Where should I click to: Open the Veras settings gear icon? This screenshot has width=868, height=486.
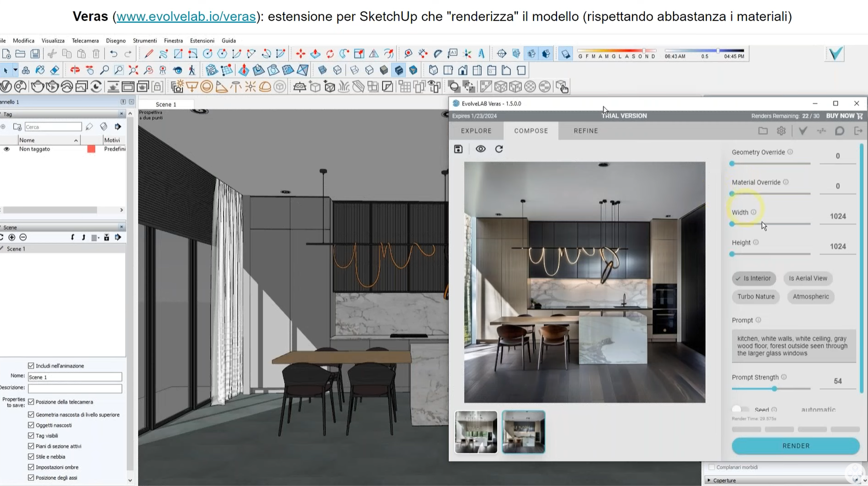781,131
